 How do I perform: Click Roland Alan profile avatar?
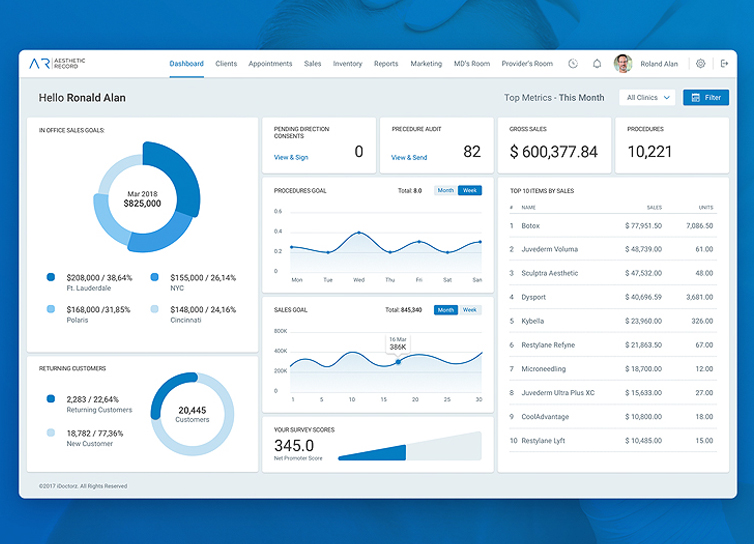click(x=623, y=63)
